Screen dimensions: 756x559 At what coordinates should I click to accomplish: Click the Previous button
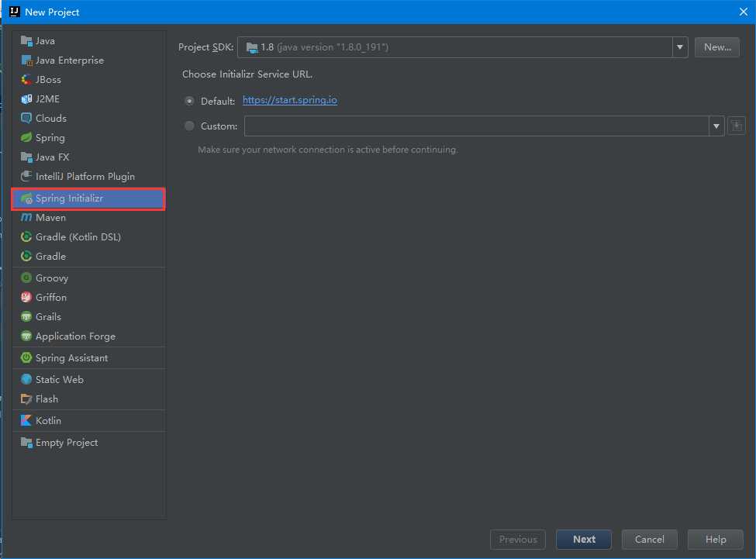[x=518, y=540]
